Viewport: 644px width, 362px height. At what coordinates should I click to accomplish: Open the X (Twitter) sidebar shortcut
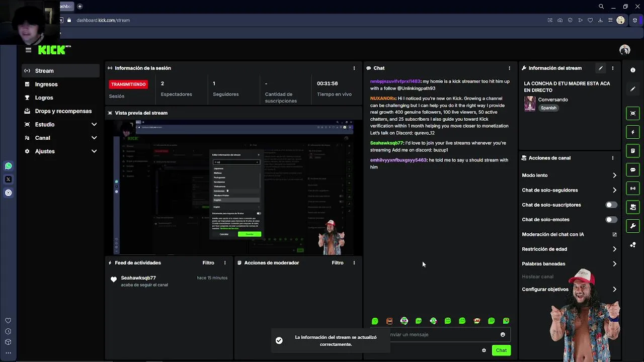8,179
